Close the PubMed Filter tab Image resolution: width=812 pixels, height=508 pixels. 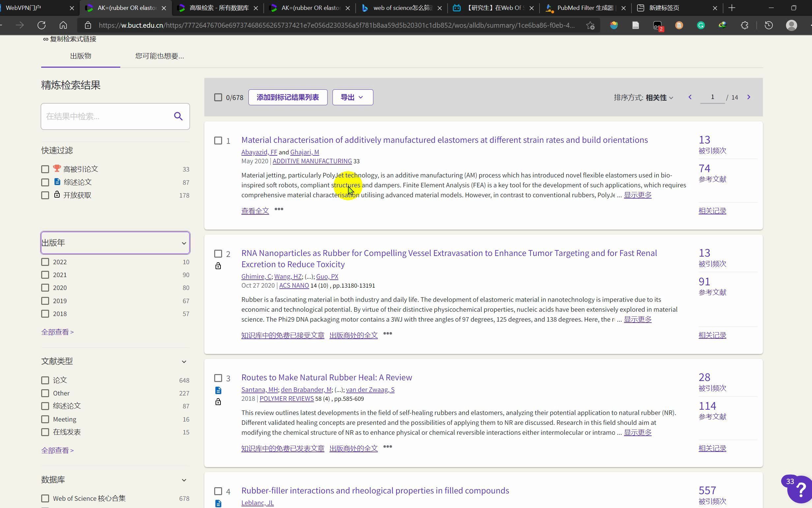click(623, 8)
